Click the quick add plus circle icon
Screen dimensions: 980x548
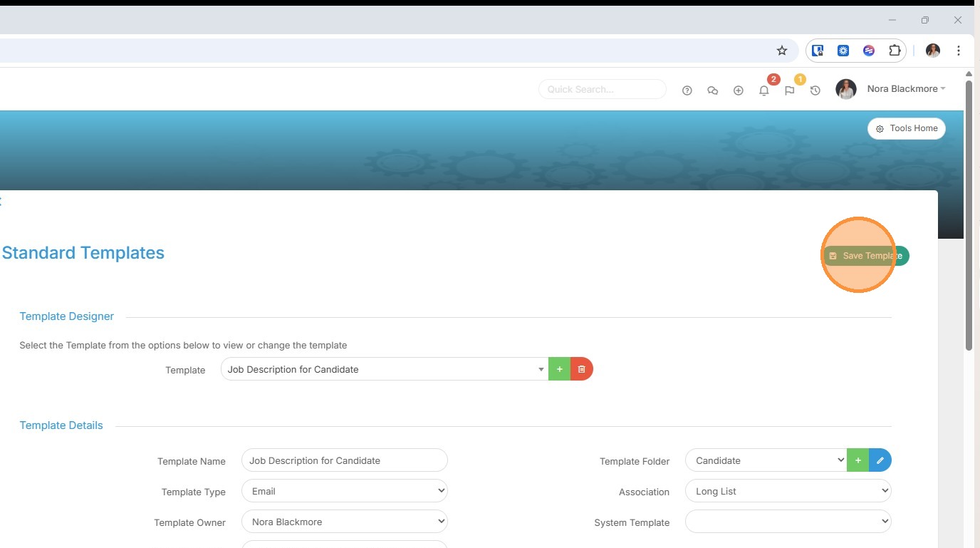(739, 91)
